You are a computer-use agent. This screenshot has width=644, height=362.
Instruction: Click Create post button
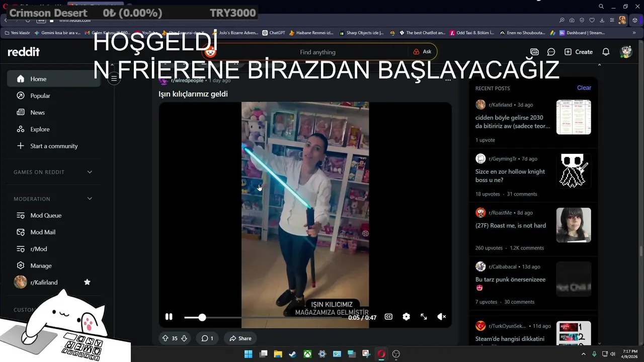tap(579, 52)
